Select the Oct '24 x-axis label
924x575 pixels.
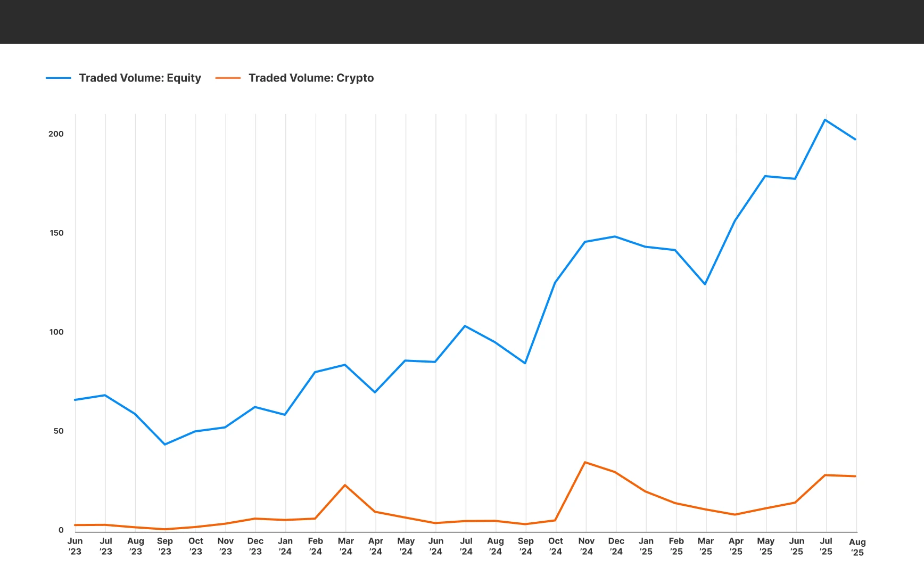(555, 546)
